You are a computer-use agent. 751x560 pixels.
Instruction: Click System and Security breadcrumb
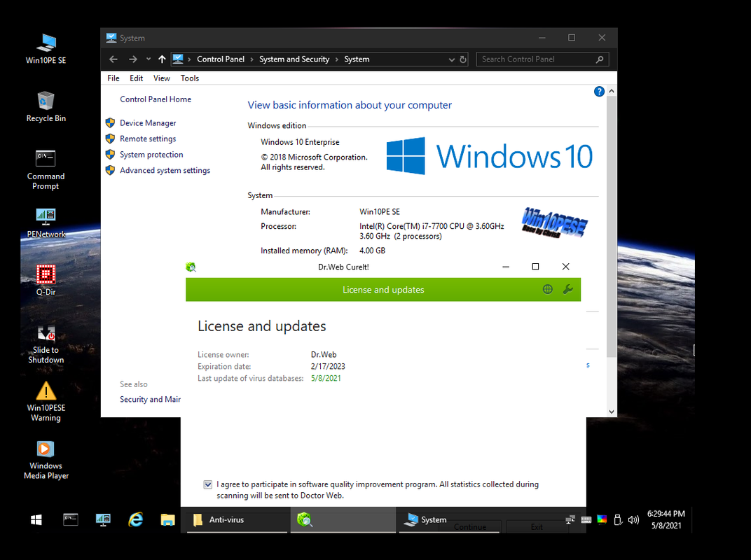point(294,59)
